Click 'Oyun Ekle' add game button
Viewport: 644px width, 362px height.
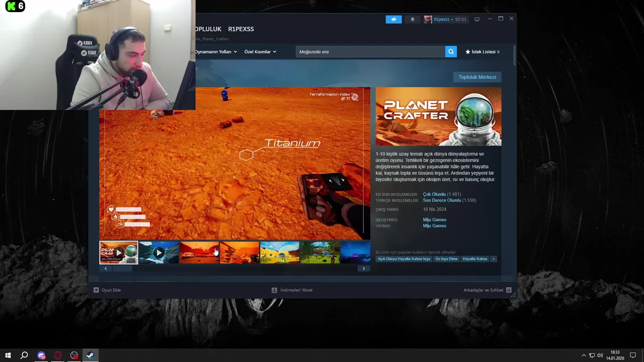pyautogui.click(x=107, y=290)
